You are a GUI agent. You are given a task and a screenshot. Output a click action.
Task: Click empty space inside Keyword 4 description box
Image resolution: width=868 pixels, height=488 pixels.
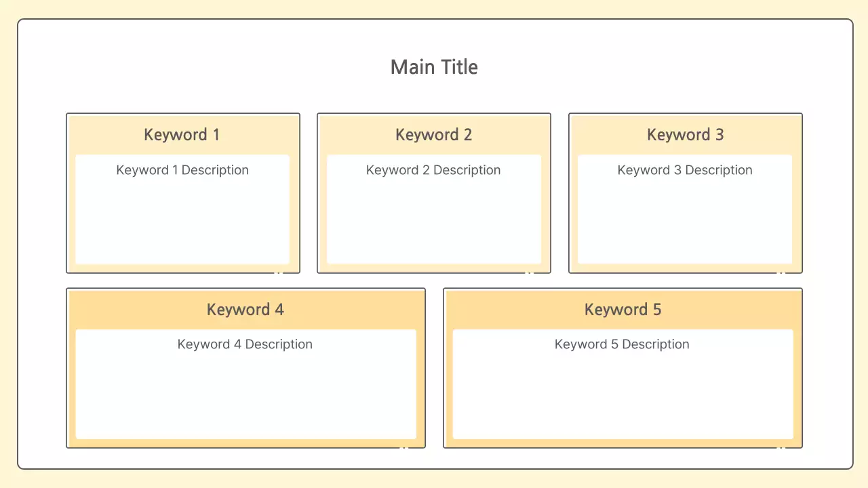click(x=245, y=400)
